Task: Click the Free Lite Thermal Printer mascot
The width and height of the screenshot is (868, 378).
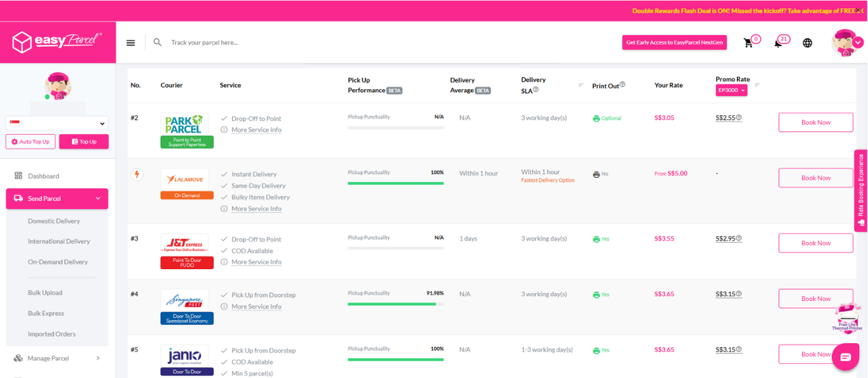Action: tap(847, 318)
